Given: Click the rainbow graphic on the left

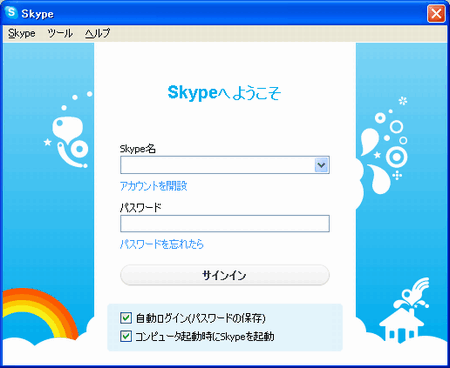Looking at the screenshot, I should 39,313.
